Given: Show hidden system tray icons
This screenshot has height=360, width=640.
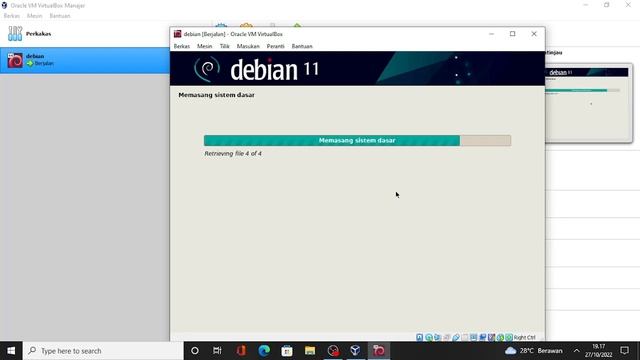Looking at the screenshot, I should pyautogui.click(x=576, y=351).
